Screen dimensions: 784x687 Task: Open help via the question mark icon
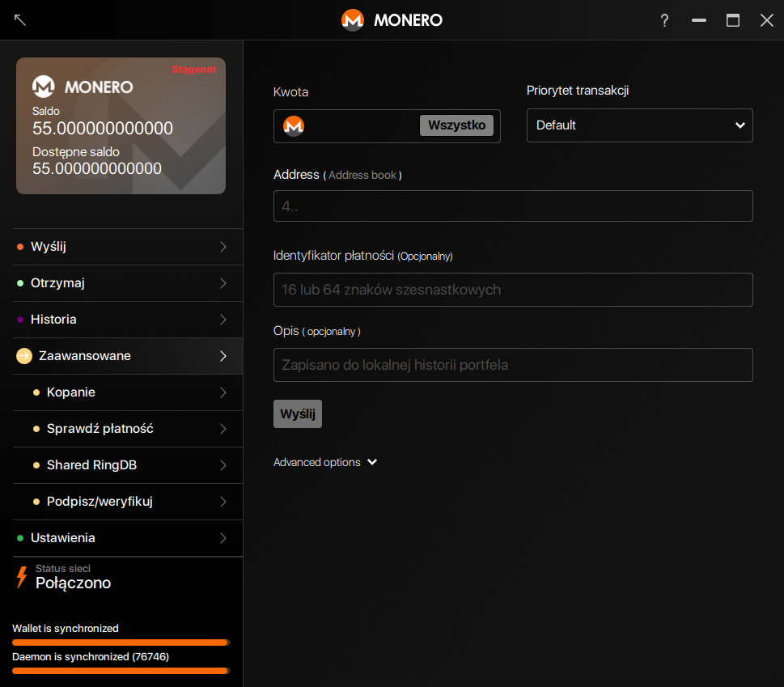(664, 20)
